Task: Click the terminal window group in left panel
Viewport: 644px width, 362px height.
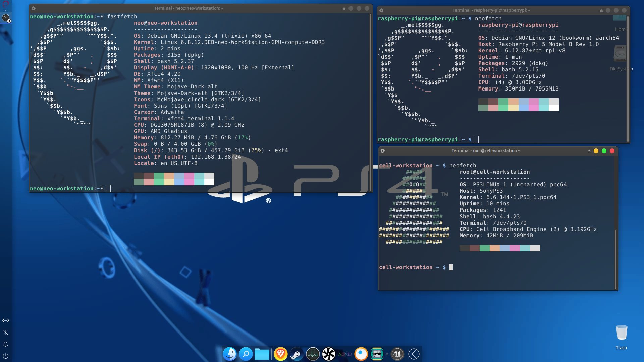Action: pos(6,18)
